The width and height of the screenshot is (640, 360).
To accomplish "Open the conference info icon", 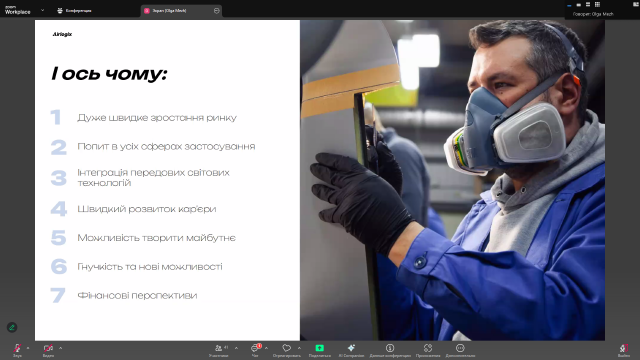I will [390, 348].
